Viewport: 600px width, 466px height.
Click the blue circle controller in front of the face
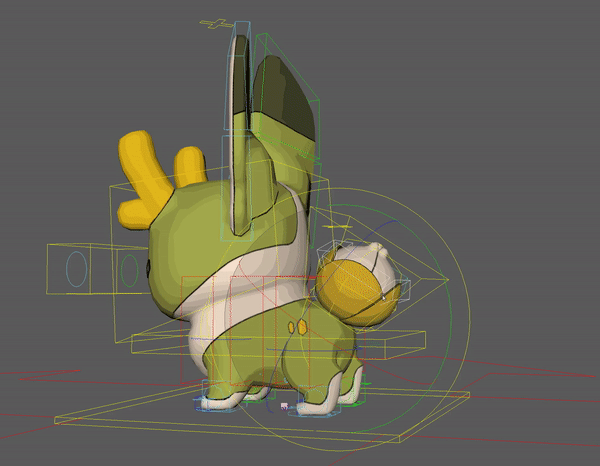coord(77,269)
